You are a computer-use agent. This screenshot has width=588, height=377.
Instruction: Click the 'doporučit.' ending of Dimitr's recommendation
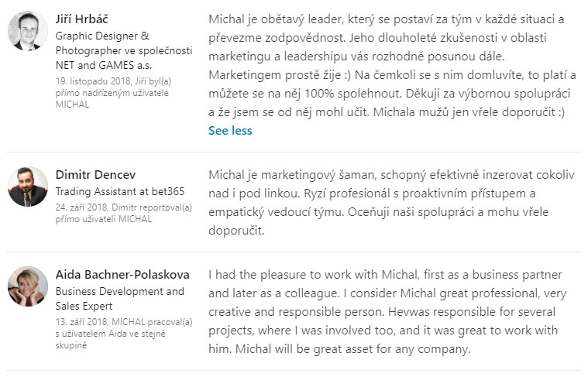[236, 231]
